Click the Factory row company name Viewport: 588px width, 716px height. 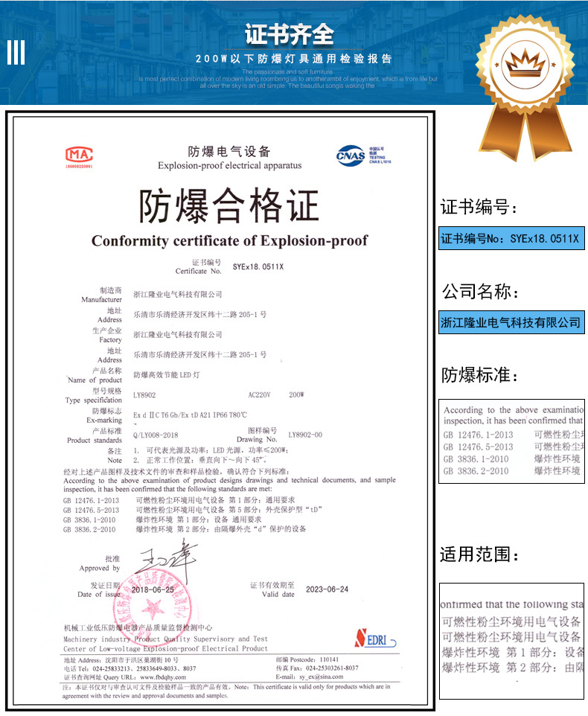pyautogui.click(x=178, y=335)
